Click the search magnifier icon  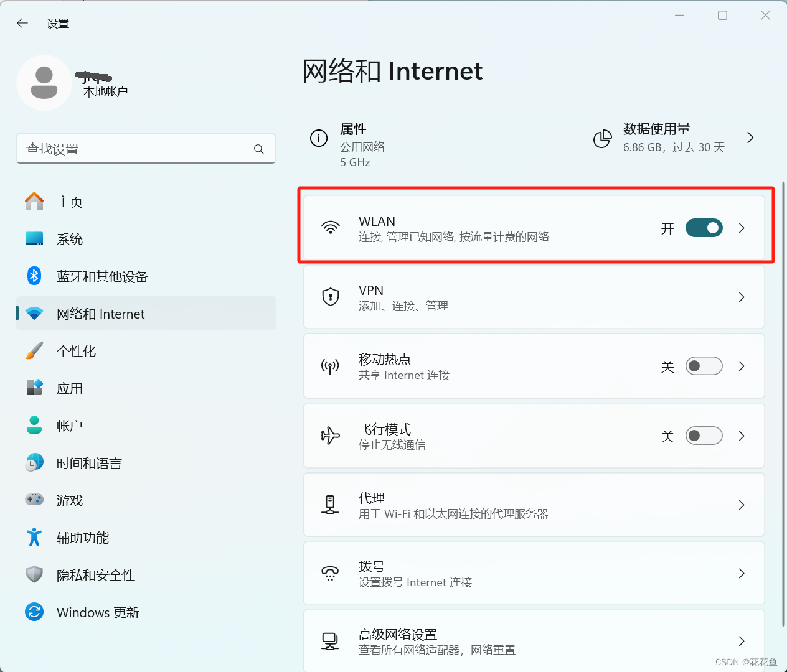[x=259, y=149]
